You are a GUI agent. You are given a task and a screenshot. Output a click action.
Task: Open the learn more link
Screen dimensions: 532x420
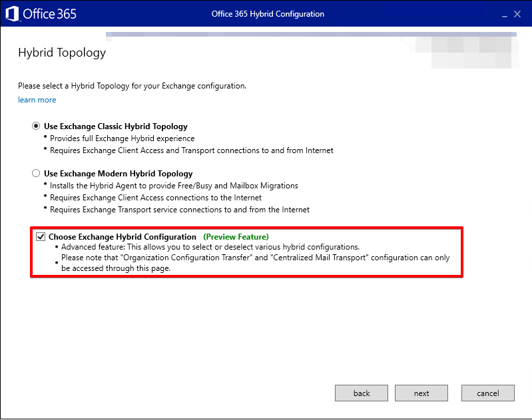pos(37,100)
